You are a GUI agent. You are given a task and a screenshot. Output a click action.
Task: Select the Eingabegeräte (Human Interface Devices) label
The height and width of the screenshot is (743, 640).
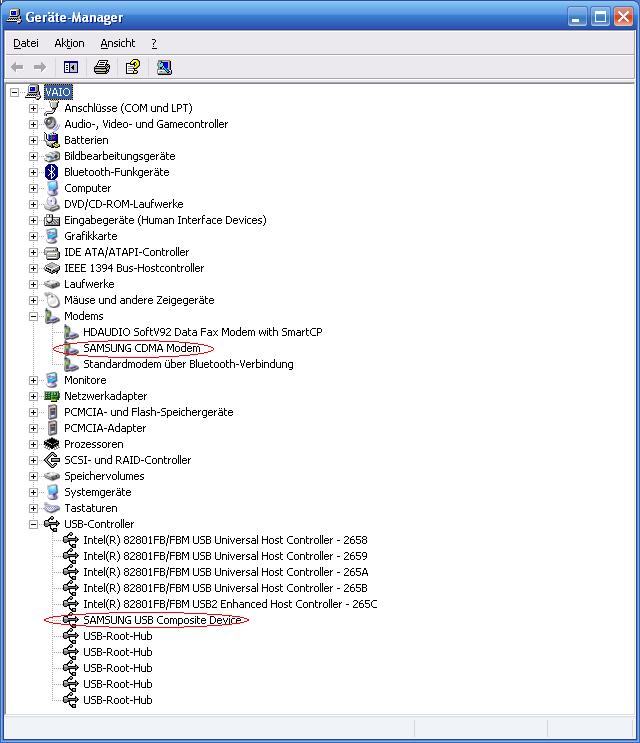(x=165, y=220)
